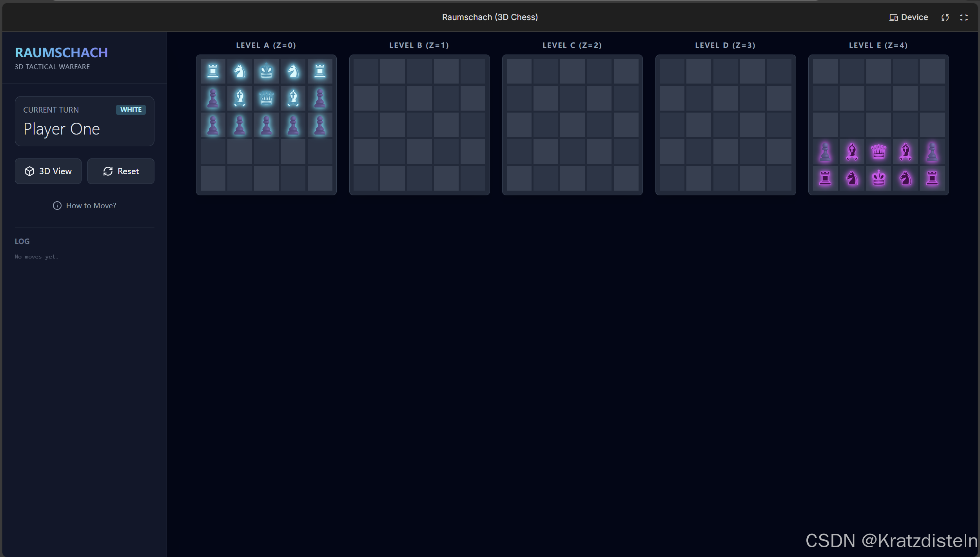This screenshot has width=980, height=557.
Task: Switch to 3D View
Action: pos(48,171)
